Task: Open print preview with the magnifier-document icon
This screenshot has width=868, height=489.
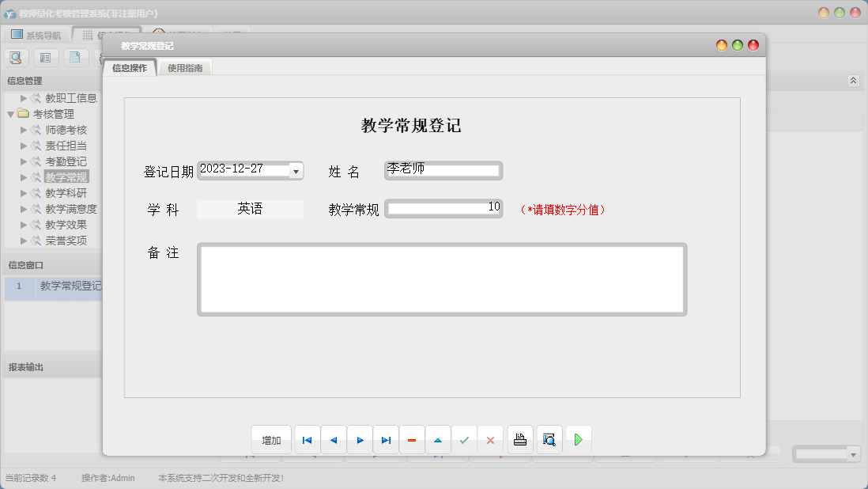Action: click(549, 439)
